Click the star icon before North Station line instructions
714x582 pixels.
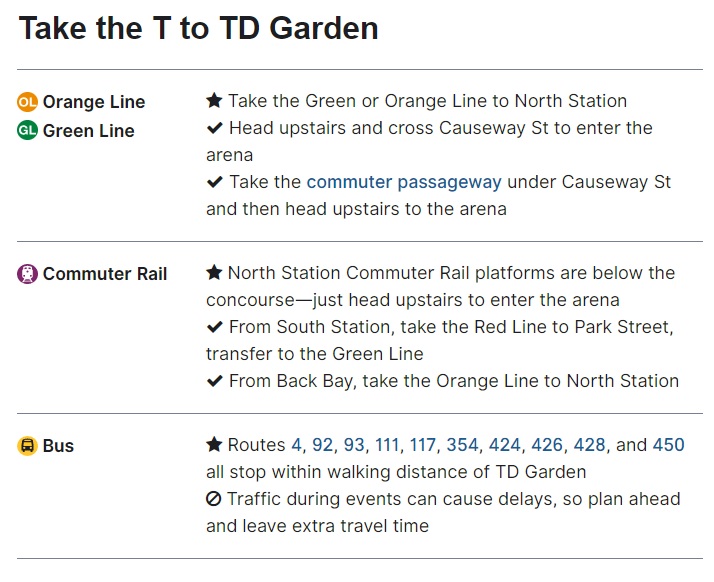point(214,101)
